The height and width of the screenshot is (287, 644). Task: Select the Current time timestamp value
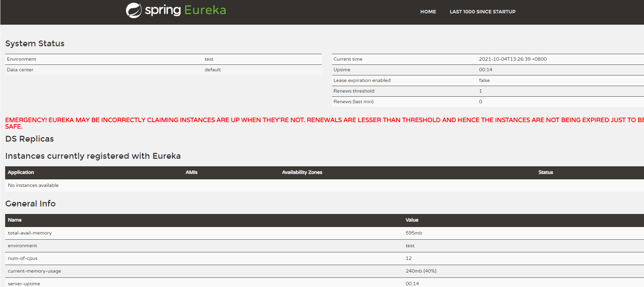tap(513, 59)
